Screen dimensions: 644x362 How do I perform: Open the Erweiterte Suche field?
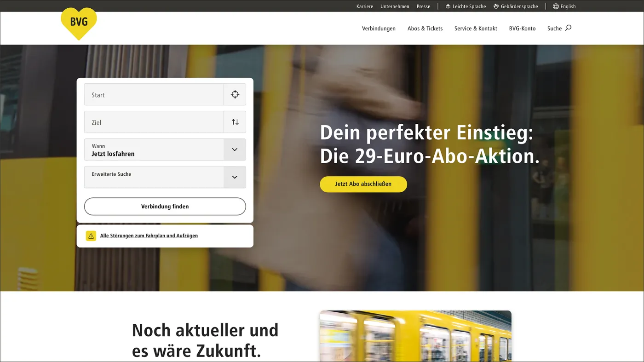[165, 177]
